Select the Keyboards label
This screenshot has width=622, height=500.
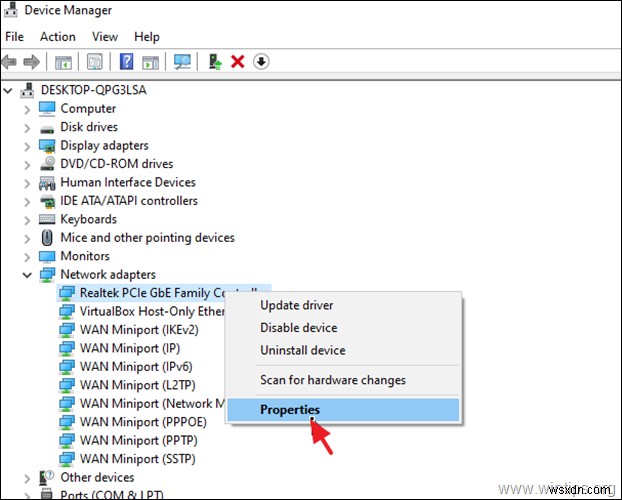tap(88, 219)
